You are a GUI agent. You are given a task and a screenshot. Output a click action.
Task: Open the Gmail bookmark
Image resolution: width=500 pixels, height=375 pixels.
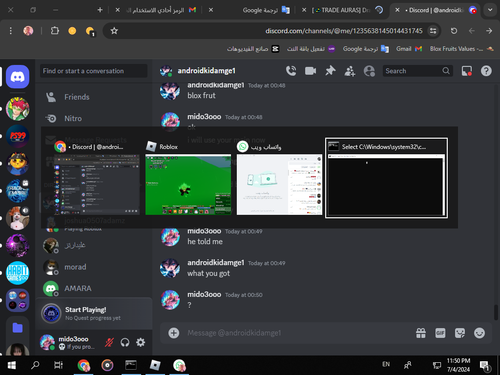409,49
